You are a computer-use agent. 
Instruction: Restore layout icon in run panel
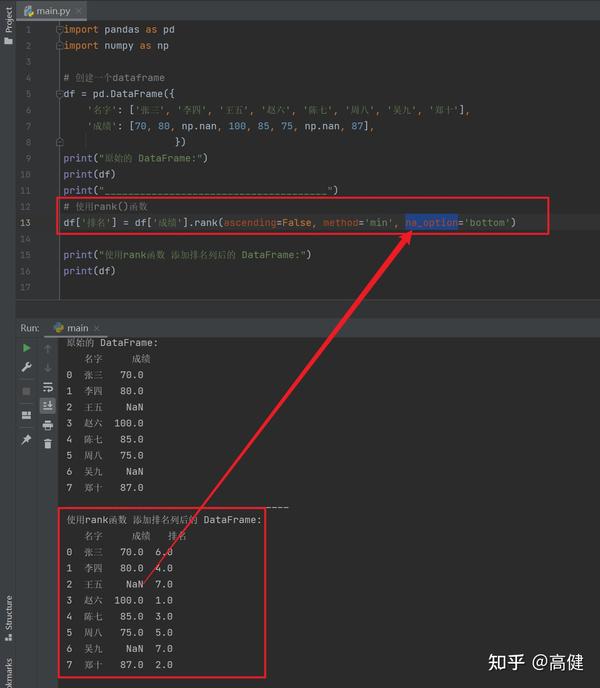click(26, 415)
